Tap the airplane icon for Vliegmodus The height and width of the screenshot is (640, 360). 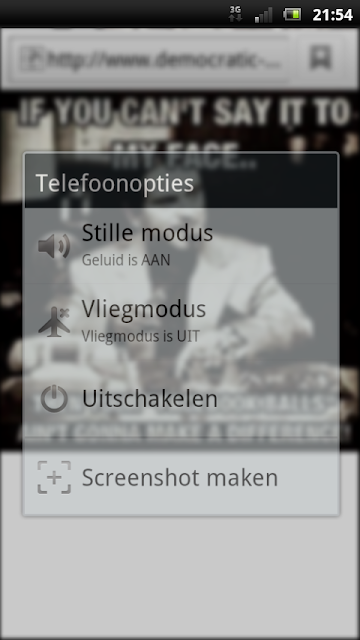[x=54, y=322]
